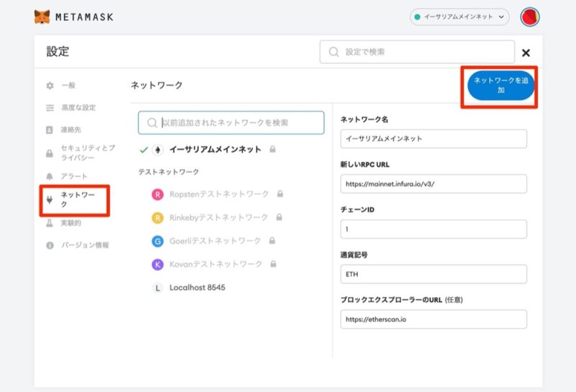Open バージョン情報 tab

pyautogui.click(x=85, y=245)
